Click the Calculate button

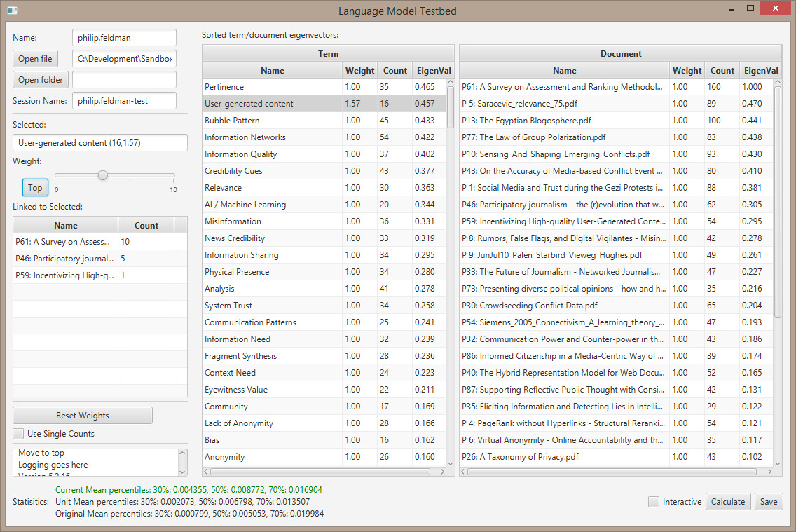pyautogui.click(x=728, y=502)
